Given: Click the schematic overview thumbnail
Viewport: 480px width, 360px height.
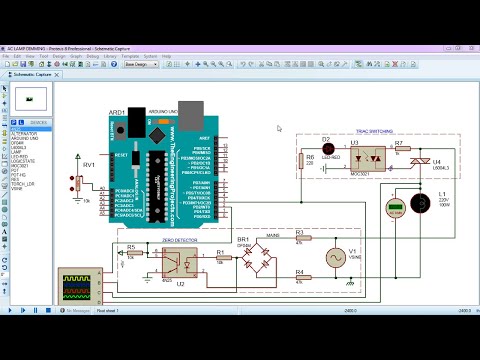Looking at the screenshot, I should [31, 99].
